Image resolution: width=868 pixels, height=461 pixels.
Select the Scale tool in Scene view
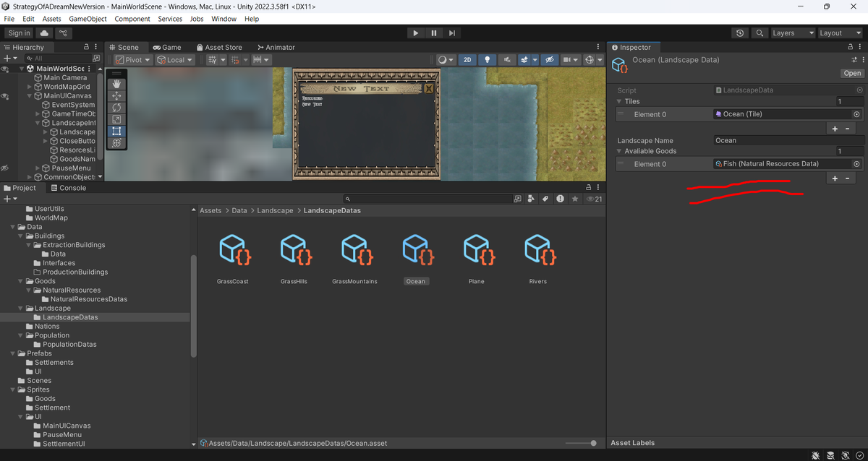point(116,119)
